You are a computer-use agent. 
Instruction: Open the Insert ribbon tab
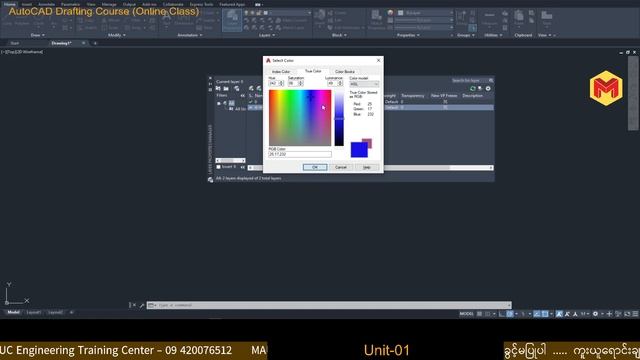coord(27,4)
